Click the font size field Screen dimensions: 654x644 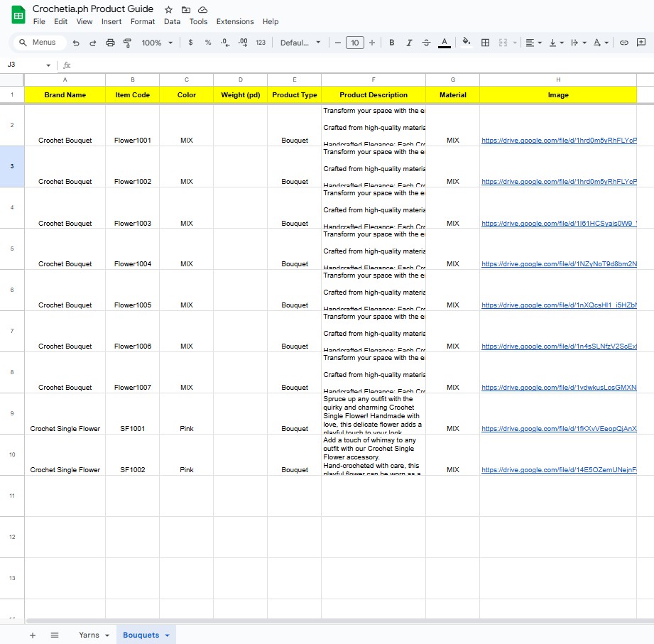tap(355, 43)
